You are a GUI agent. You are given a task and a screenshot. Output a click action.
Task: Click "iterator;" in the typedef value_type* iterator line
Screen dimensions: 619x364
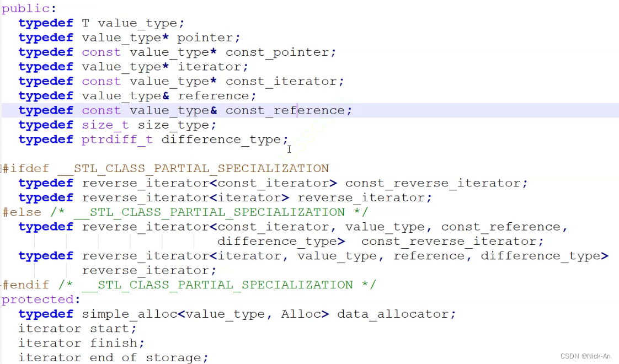click(213, 67)
